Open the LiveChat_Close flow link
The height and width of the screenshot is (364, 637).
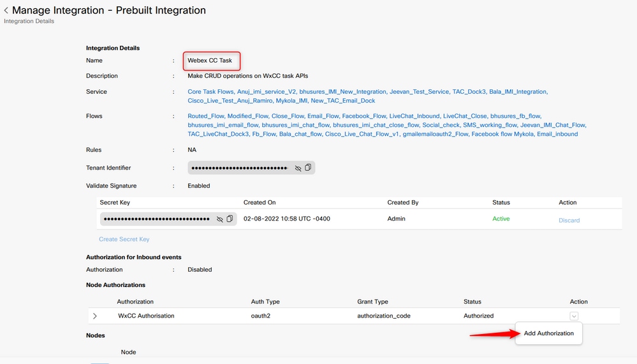click(465, 116)
